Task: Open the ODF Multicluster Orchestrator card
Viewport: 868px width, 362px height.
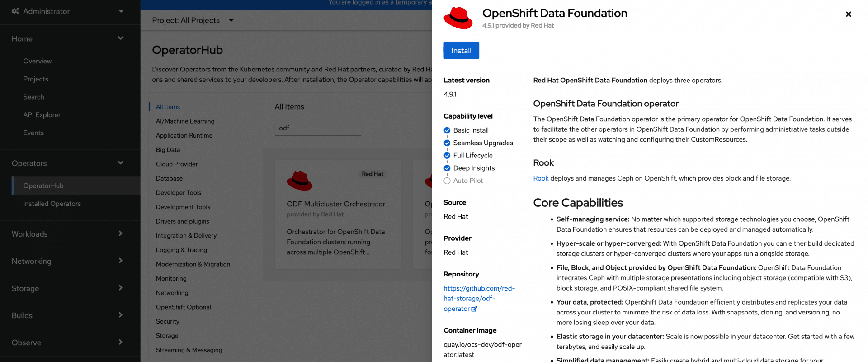Action: click(x=338, y=214)
